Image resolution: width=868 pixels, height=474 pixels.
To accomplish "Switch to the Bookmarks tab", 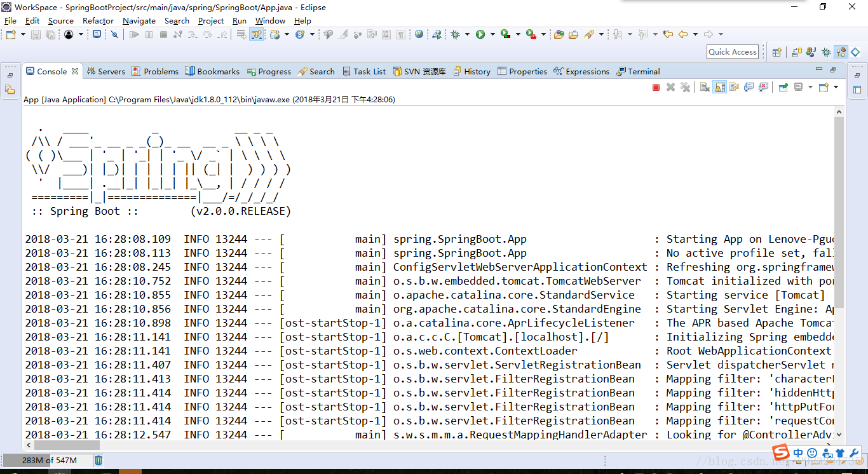I will 212,71.
